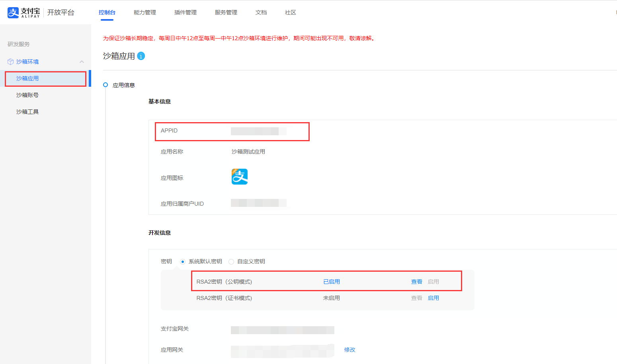617x364 pixels.
Task: Enable RSA2 certificate mode with 启用 link
Action: [x=433, y=298]
